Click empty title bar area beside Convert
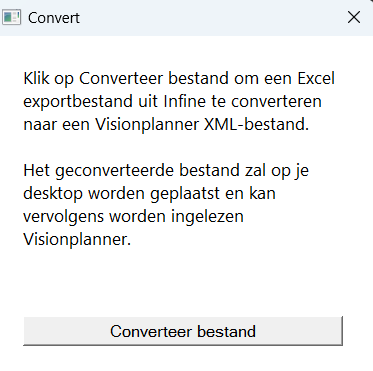Viewport: 373px width, 371px height. coord(210,17)
